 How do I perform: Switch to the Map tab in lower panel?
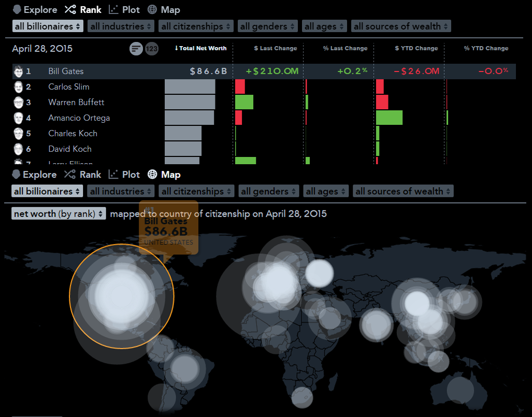(171, 174)
